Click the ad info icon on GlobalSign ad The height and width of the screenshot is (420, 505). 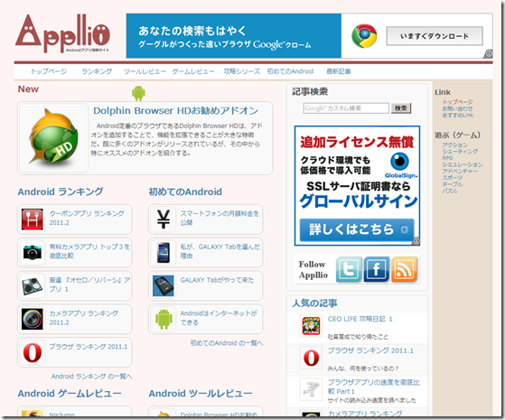[x=416, y=241]
